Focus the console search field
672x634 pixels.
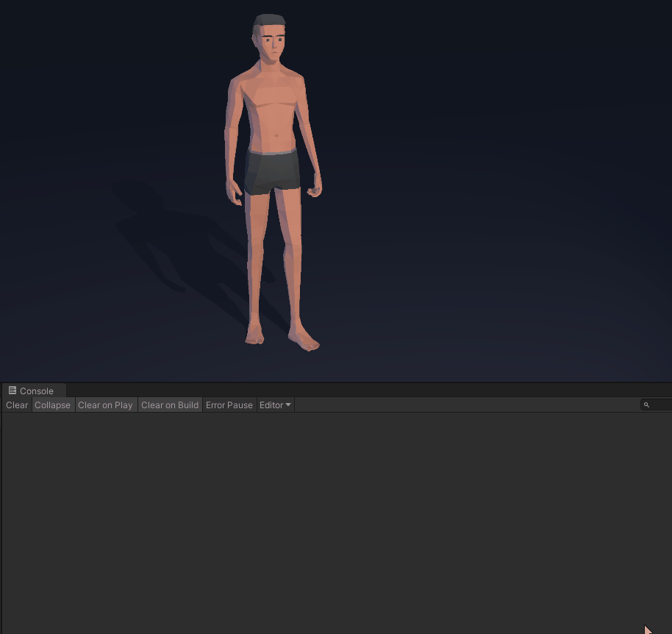pos(660,405)
